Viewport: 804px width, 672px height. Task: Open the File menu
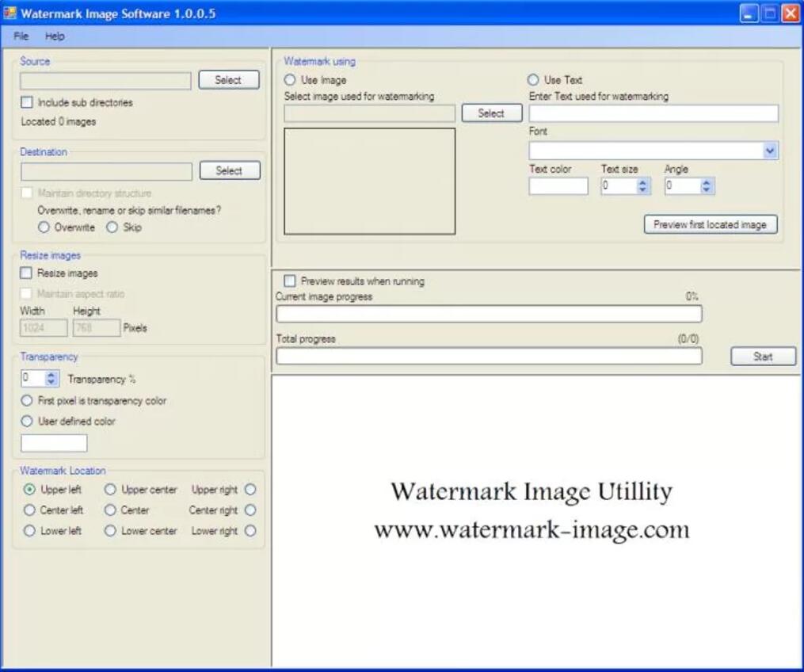[21, 36]
